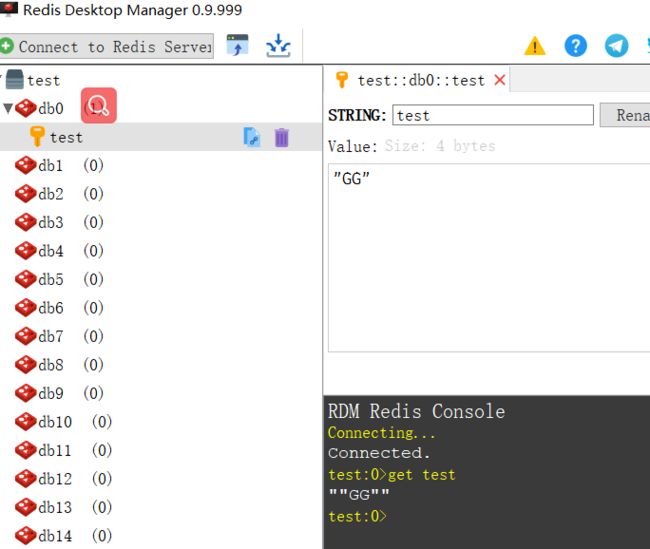
Task: Click Connect to Redis Server button
Action: point(107,46)
